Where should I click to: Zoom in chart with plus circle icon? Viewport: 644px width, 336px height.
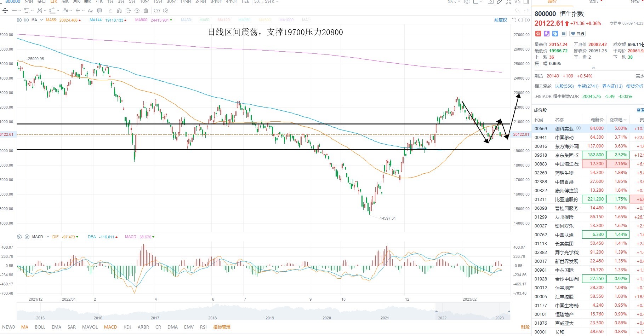[x=528, y=20]
